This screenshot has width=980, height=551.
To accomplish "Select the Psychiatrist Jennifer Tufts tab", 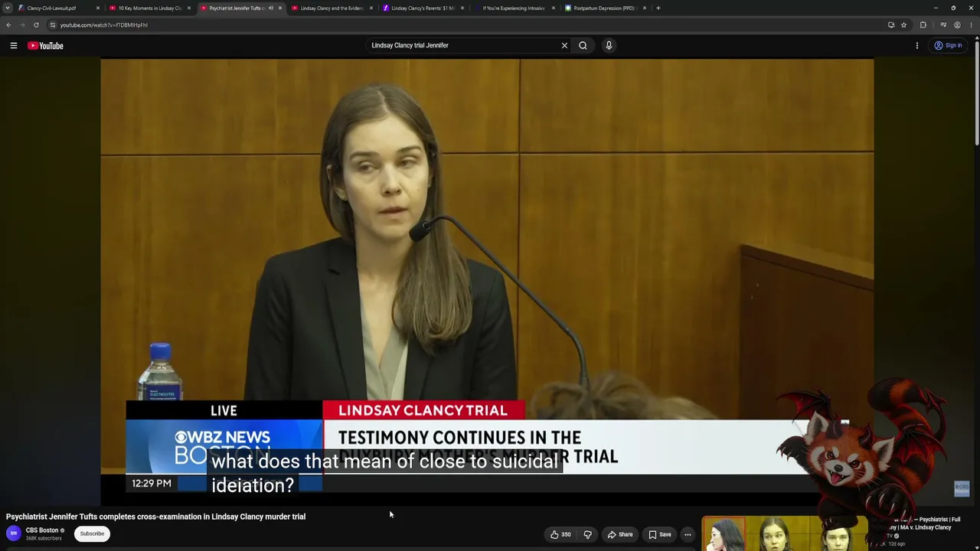I will click(240, 8).
